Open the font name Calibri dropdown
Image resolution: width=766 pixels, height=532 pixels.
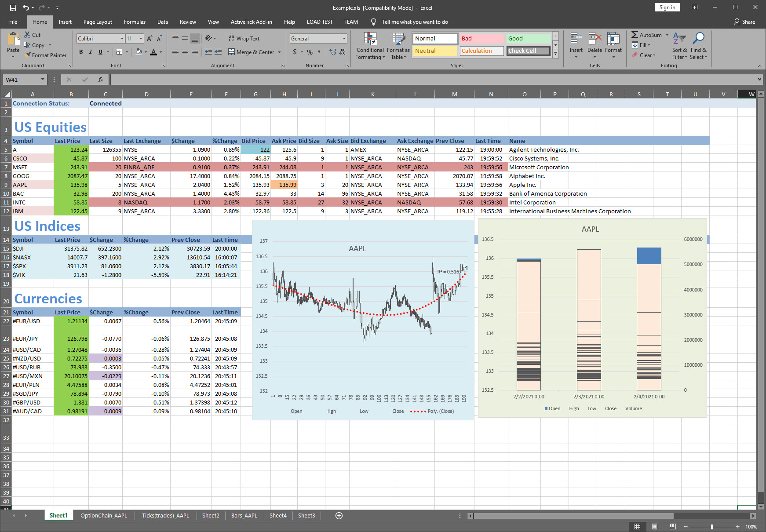[122, 39]
